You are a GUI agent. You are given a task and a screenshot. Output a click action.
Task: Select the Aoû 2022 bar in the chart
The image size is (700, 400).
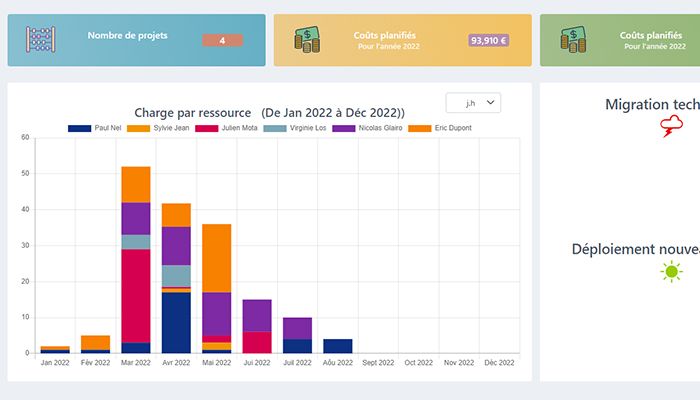pyautogui.click(x=338, y=346)
